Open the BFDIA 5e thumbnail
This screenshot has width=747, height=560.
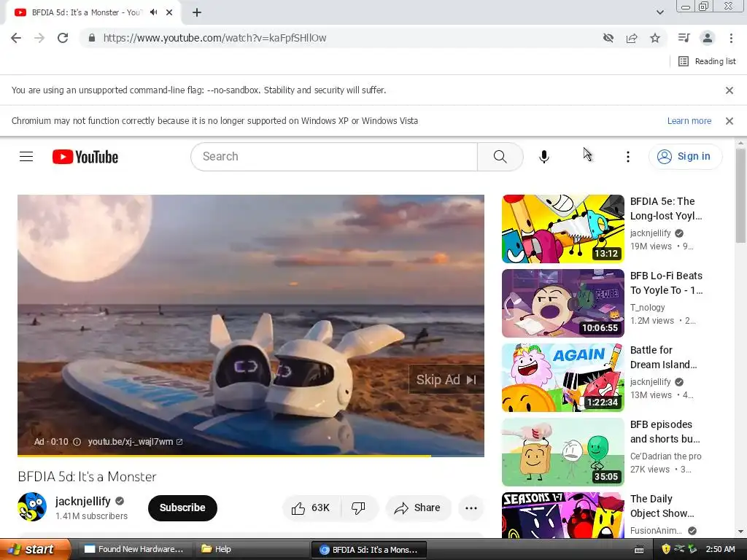pyautogui.click(x=562, y=228)
